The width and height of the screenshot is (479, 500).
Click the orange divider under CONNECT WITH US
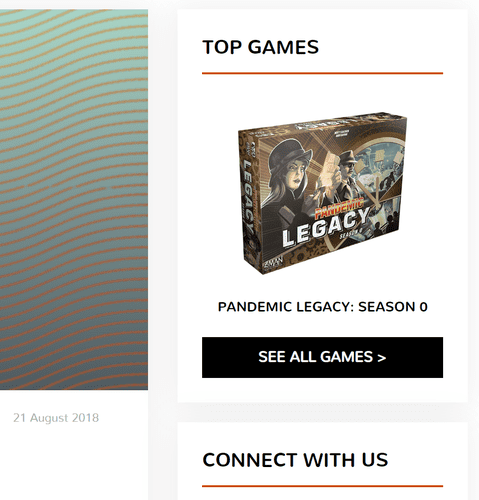pyautogui.click(x=322, y=486)
